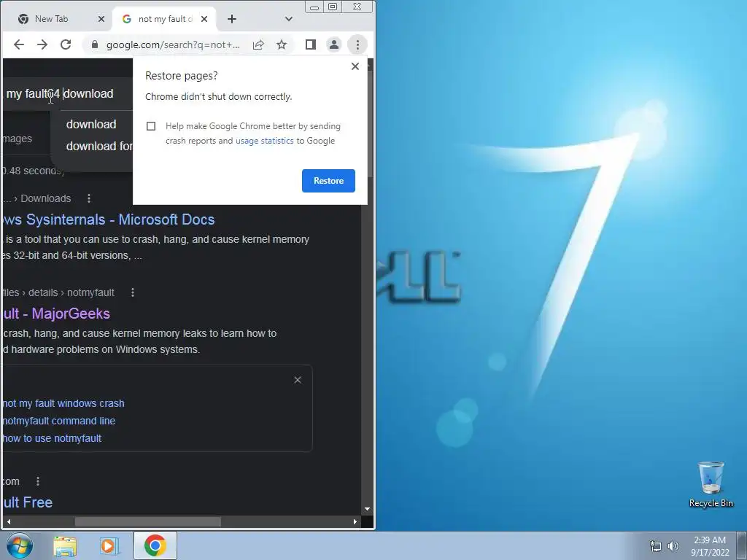Click the Chrome taskbar icon
This screenshot has width=747, height=560.
coord(155,545)
